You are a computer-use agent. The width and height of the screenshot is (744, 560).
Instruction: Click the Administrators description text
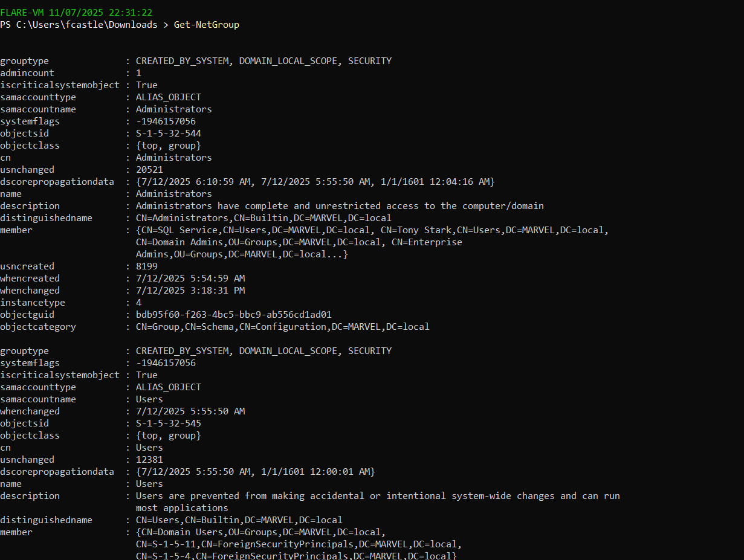click(x=340, y=206)
